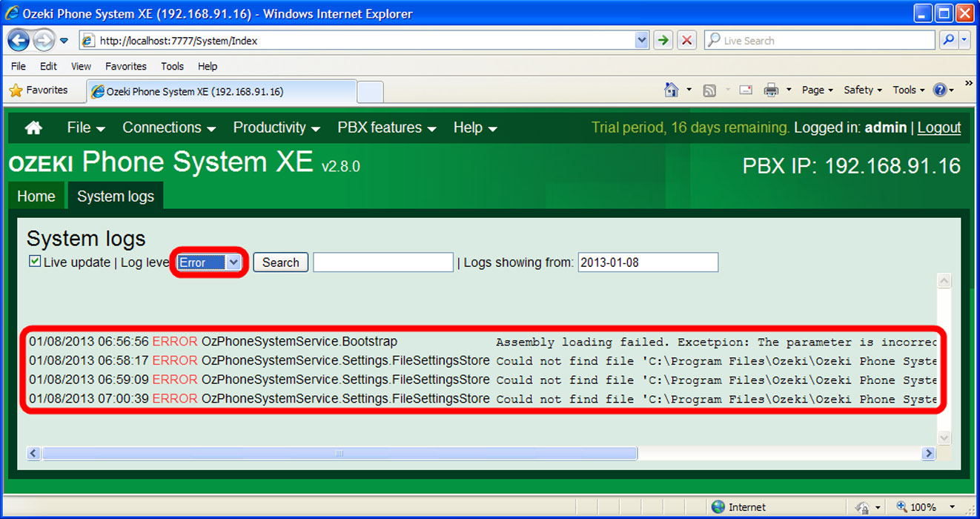Click the browser Forward arrow button

(44, 40)
